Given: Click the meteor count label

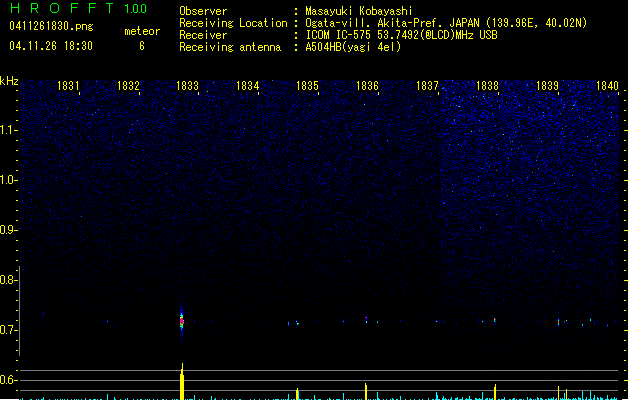Looking at the screenshot, I should click(142, 31).
